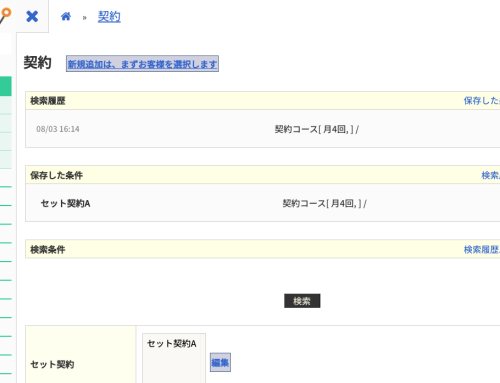
Task: Click the 検索履歴 link in 検索条件 header
Action: 482,249
